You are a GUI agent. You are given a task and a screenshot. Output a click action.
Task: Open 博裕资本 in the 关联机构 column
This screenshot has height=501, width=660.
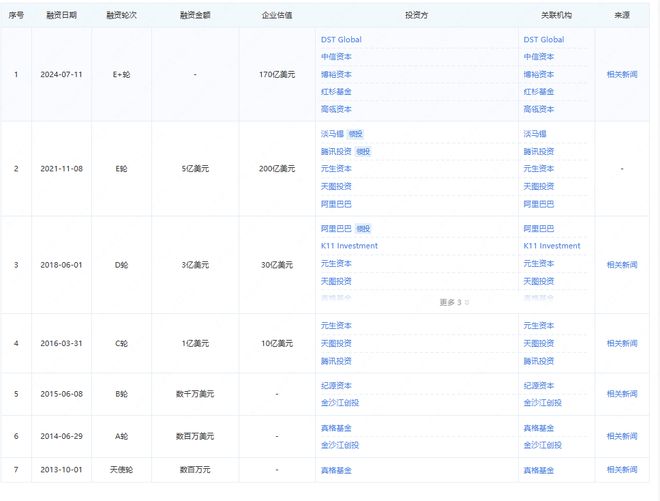(538, 75)
